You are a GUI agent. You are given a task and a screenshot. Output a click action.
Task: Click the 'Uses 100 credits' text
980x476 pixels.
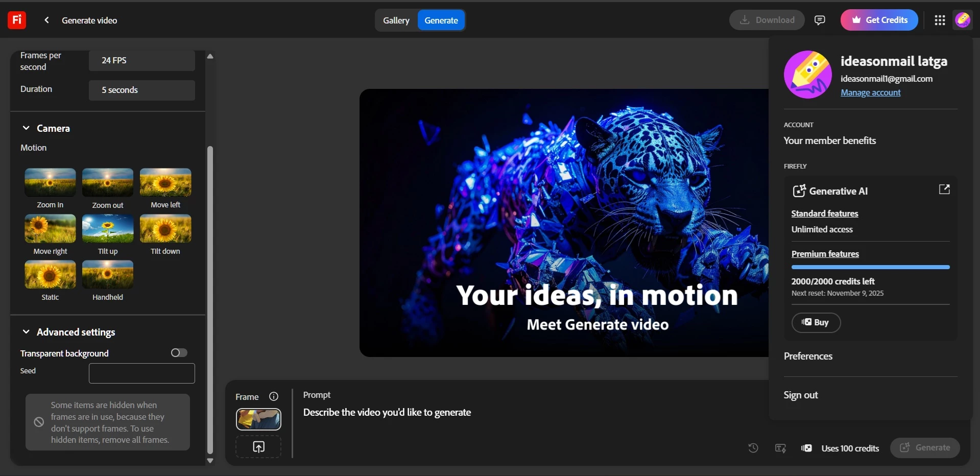pyautogui.click(x=850, y=448)
